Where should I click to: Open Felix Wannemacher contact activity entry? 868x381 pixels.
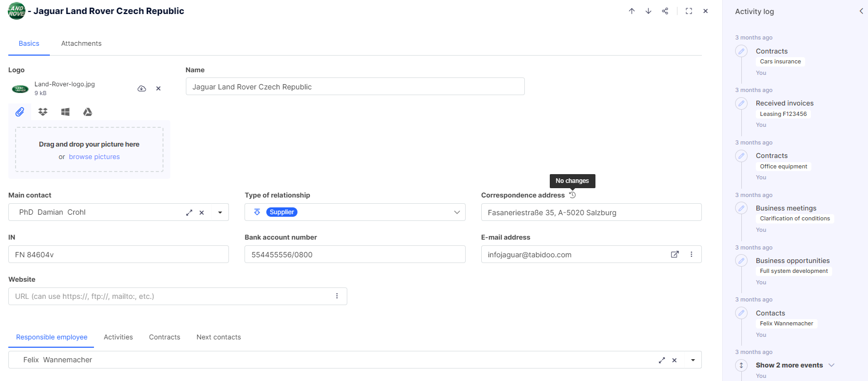[786, 323]
